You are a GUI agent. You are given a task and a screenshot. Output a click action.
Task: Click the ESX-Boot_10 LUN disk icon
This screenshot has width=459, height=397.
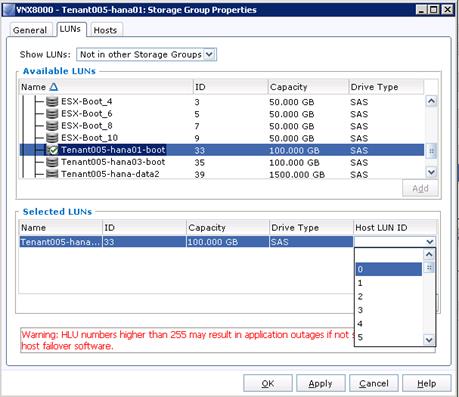point(52,138)
